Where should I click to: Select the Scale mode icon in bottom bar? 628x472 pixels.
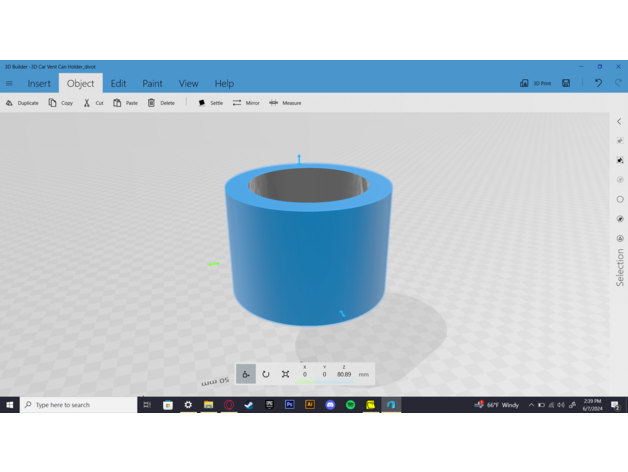tap(286, 374)
